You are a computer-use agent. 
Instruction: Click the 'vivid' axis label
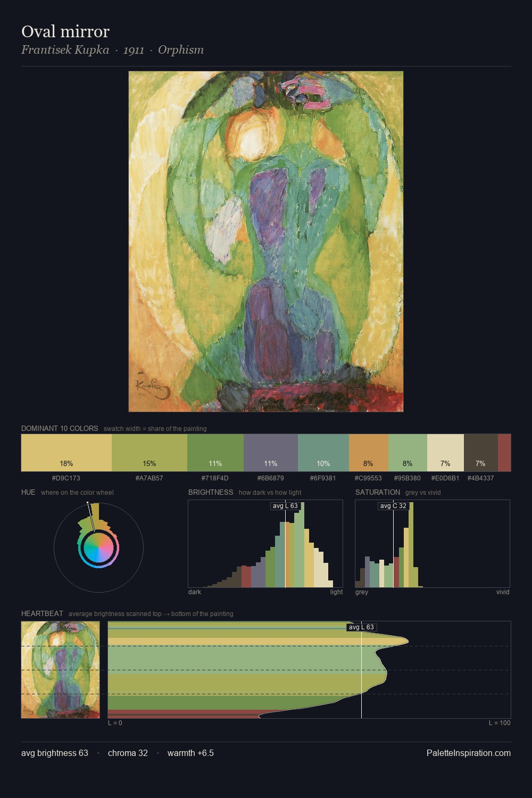503,592
